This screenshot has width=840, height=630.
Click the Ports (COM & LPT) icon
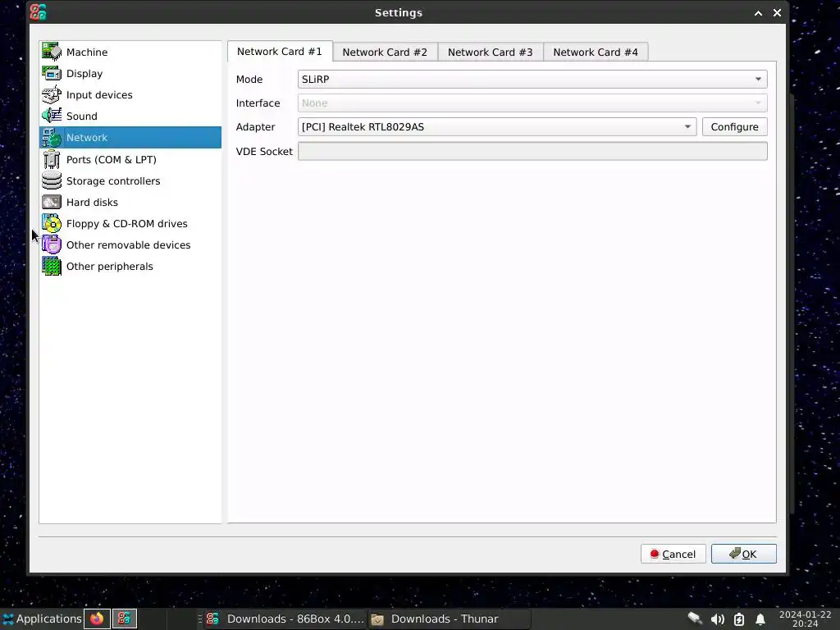click(x=52, y=160)
